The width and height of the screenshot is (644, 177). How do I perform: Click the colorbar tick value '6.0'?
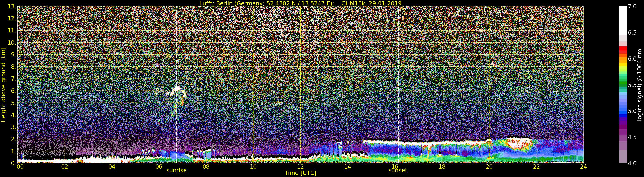pos(632,59)
